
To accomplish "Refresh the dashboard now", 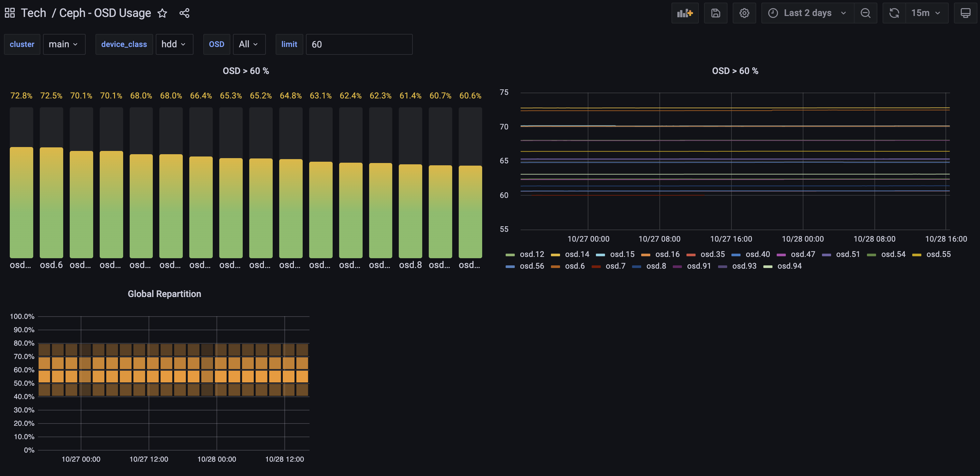I will (894, 13).
